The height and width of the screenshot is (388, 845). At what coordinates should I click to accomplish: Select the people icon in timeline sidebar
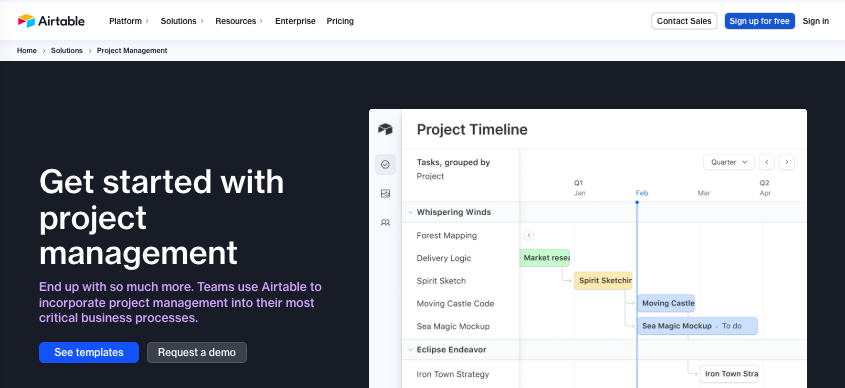tap(385, 222)
